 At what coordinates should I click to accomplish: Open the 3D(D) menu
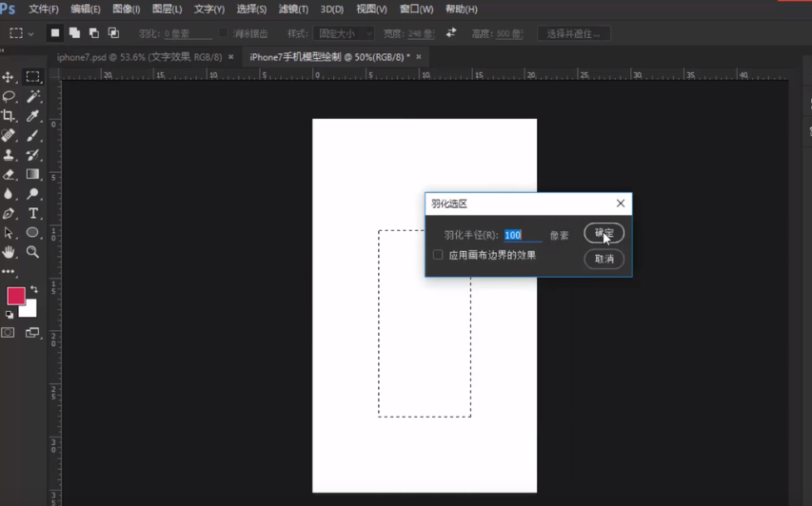332,10
